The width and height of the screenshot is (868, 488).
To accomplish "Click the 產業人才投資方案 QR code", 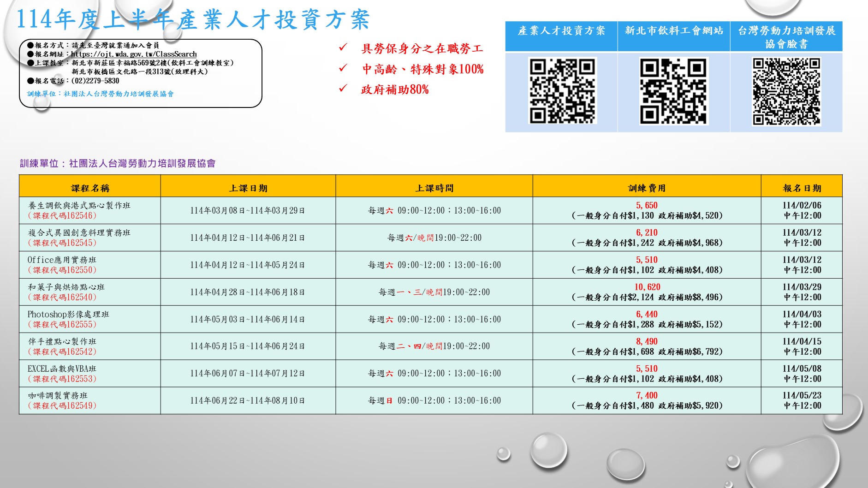I will 562,91.
